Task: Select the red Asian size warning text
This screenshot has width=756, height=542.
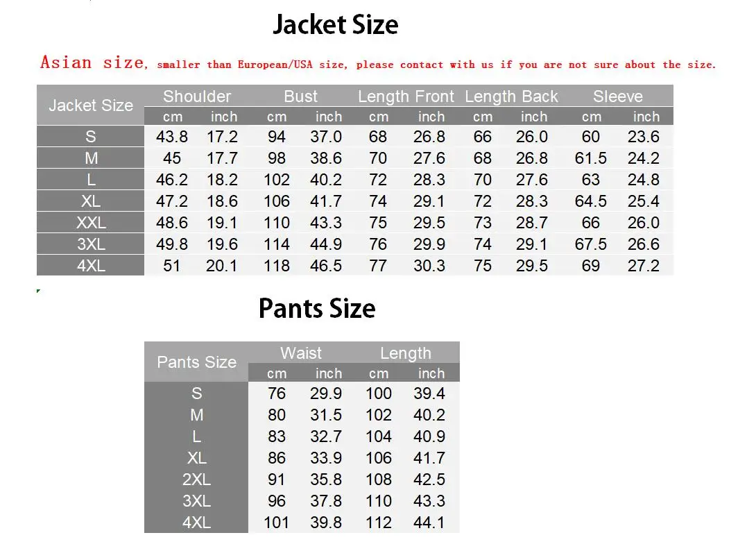Action: click(x=377, y=62)
